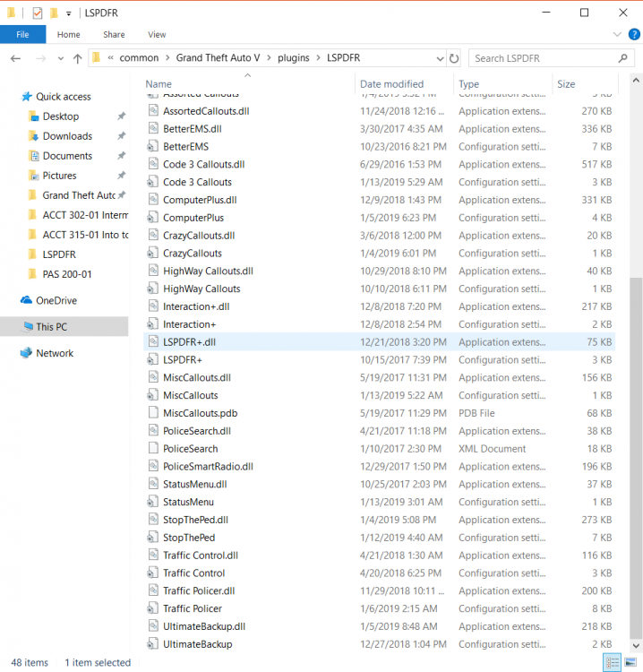Click the Code 3 Callouts.dll file icon
Viewport: 643px width, 672px height.
click(153, 164)
